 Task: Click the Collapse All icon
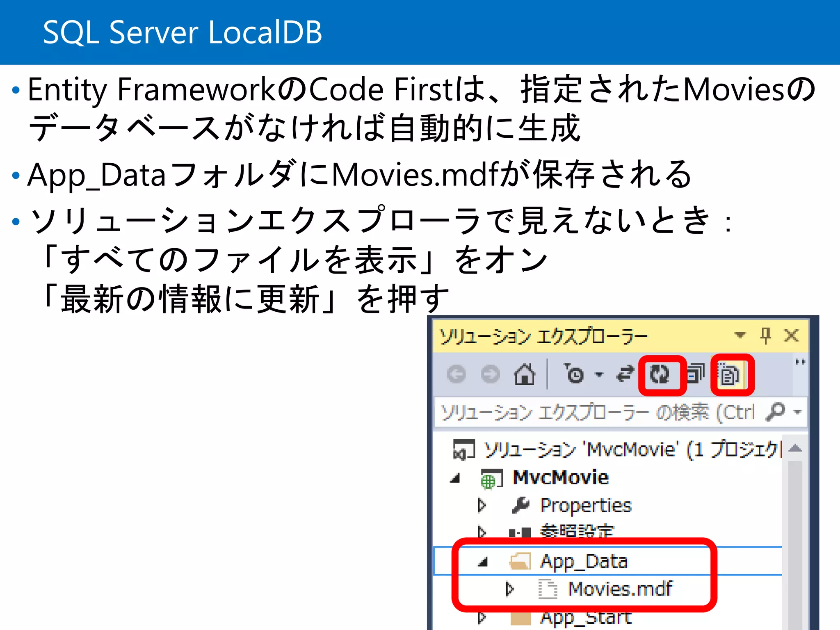point(695,373)
